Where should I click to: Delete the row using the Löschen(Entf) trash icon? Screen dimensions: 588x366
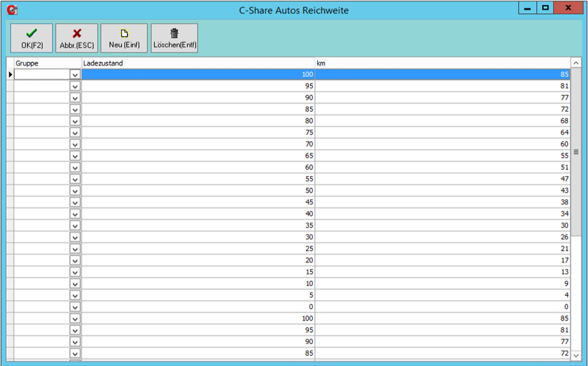pos(174,38)
